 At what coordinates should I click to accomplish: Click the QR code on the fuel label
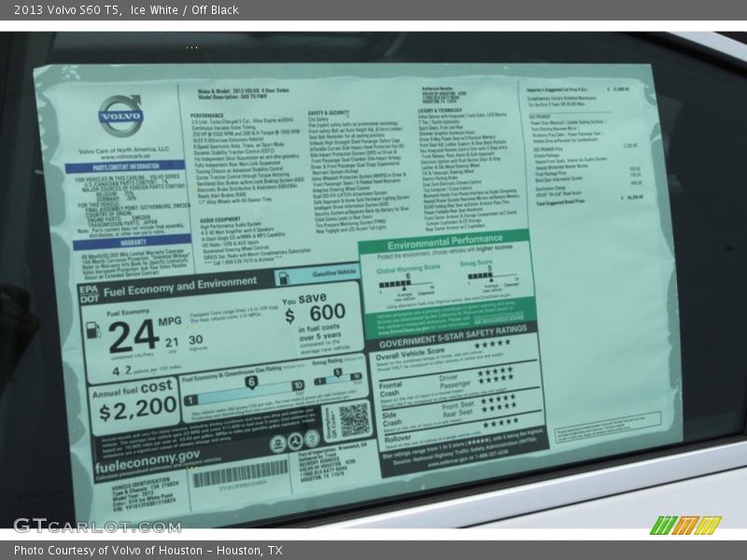(x=355, y=420)
